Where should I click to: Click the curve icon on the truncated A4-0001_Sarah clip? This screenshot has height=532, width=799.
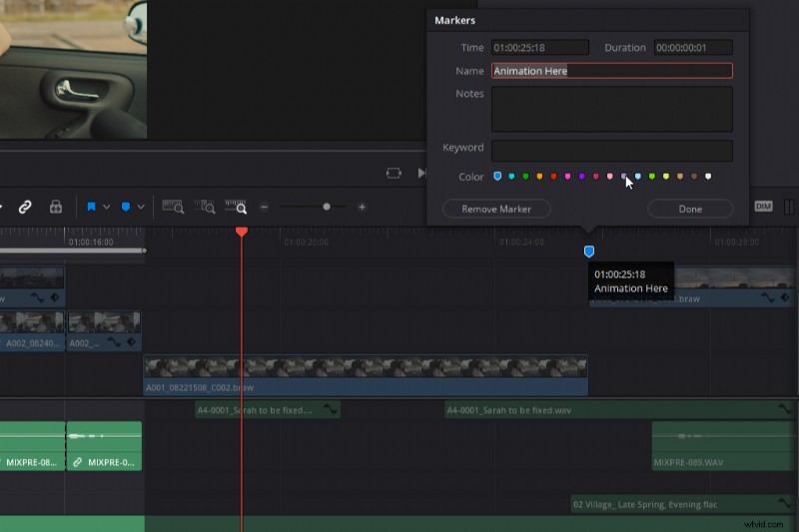coord(331,409)
